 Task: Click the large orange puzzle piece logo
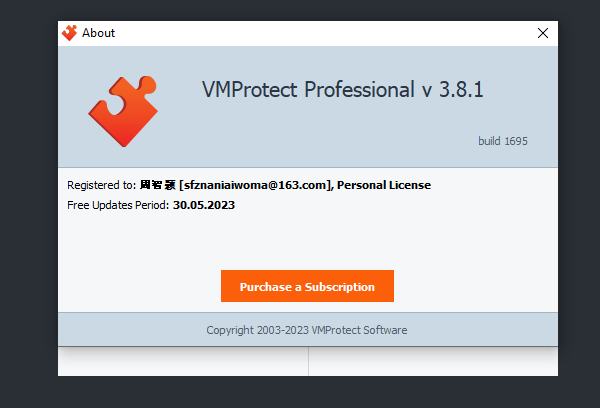[x=123, y=111]
